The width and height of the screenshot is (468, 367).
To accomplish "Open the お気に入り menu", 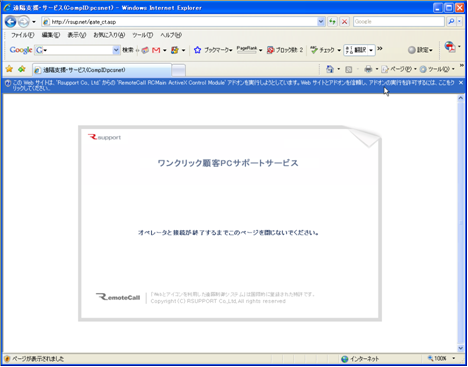I will [109, 35].
